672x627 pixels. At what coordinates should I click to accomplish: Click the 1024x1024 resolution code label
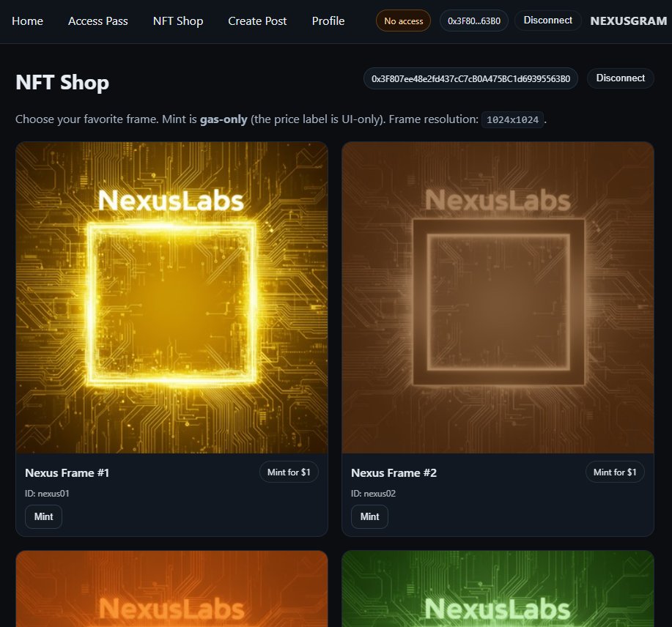[x=512, y=119]
